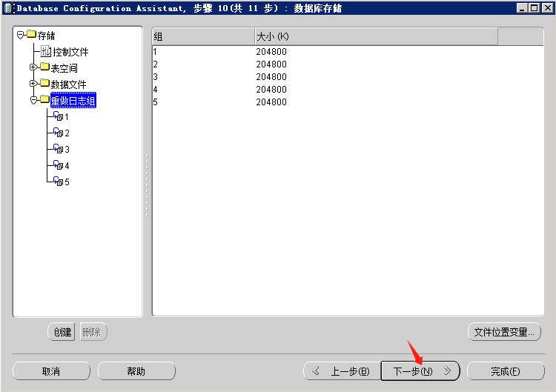
Task: Select table row for group 4
Action: coord(348,90)
